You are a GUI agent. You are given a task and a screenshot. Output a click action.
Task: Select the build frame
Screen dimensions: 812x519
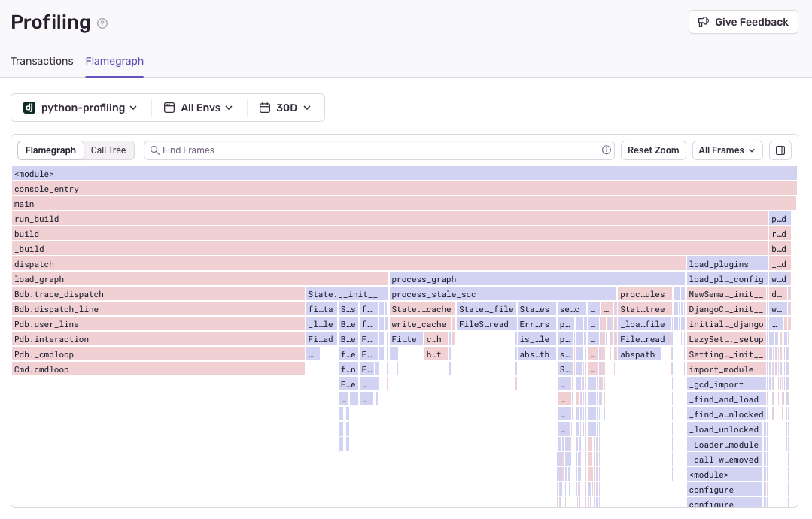pyautogui.click(x=389, y=233)
